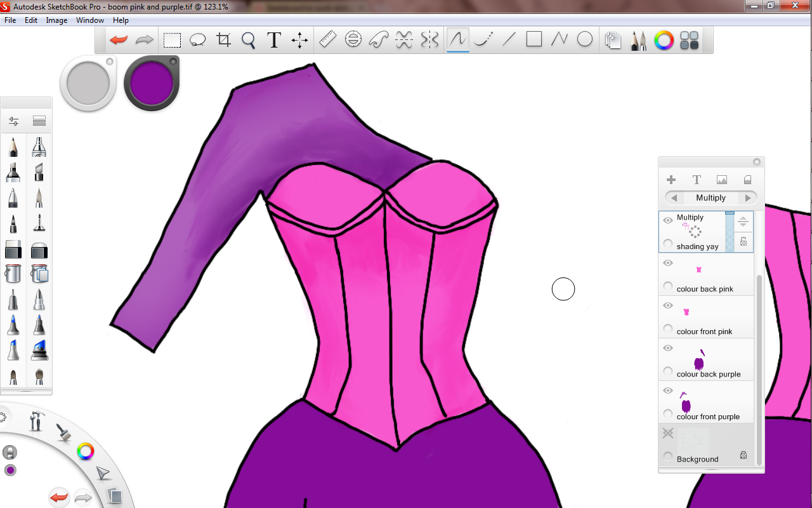812x508 pixels.
Task: Select the colour back purple layer thumbnail
Action: click(698, 361)
